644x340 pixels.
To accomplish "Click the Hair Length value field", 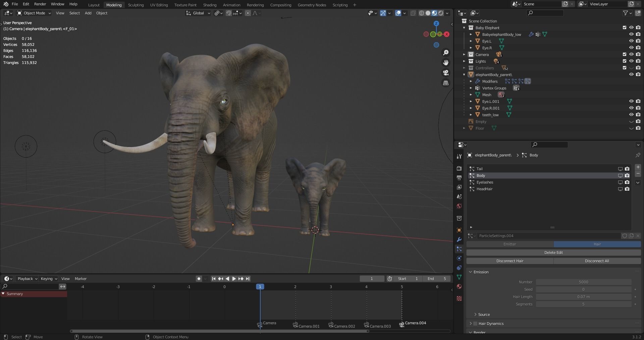I will pyautogui.click(x=583, y=297).
